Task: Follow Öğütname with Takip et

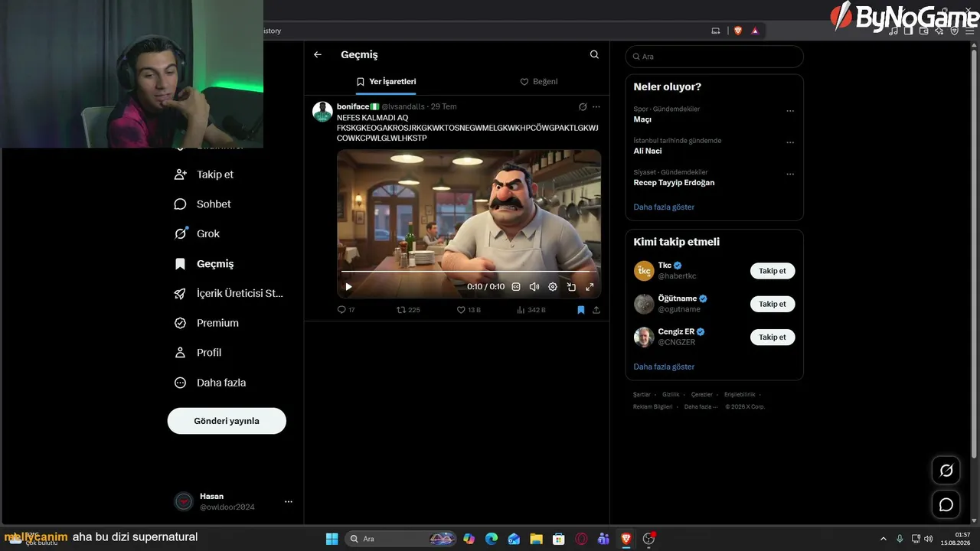Action: tap(773, 304)
